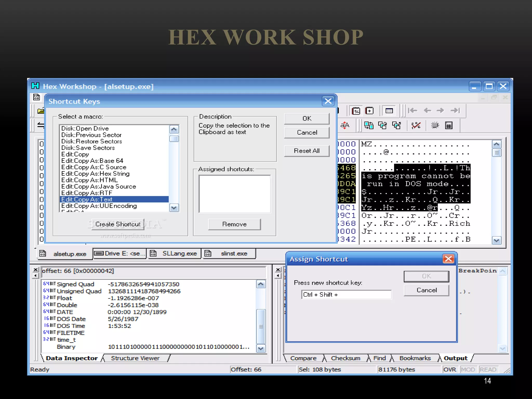Click the Remove button under Assigned shortcuts
The image size is (532, 399).
click(234, 224)
